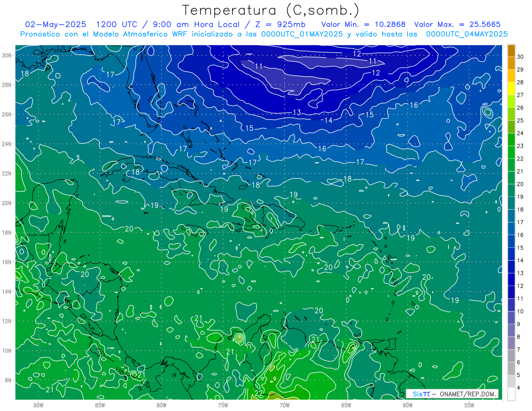Image resolution: width=532 pixels, height=411 pixels.
Task: Click the '0000UTC_04MAY2025' valid-until timestamp
Action: [467, 34]
